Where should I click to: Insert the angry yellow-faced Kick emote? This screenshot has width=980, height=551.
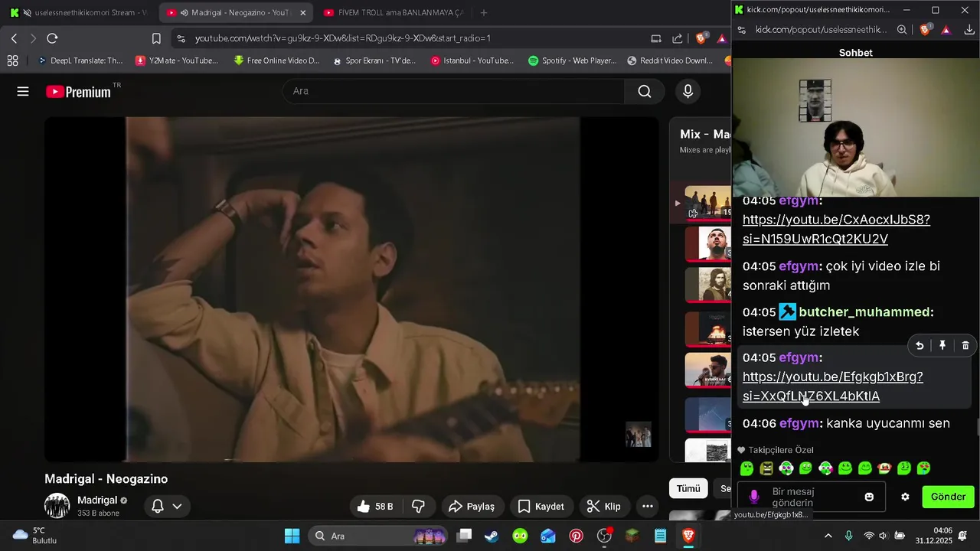(x=766, y=468)
